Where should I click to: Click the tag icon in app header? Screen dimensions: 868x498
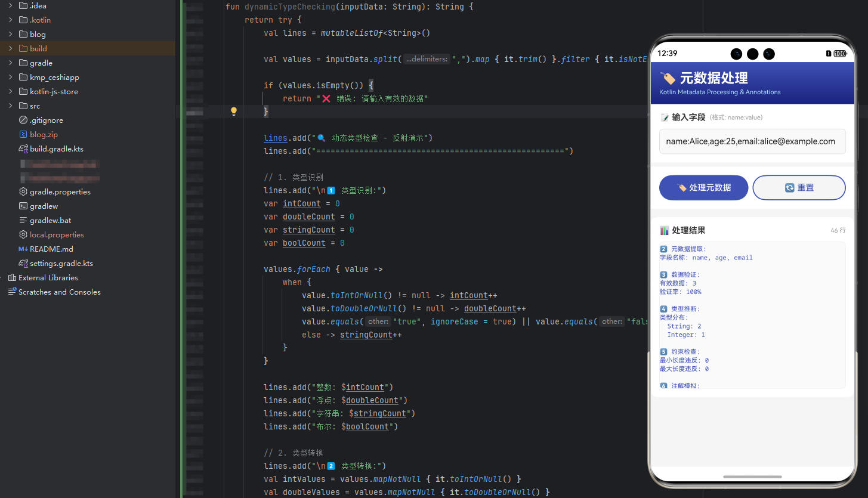669,78
